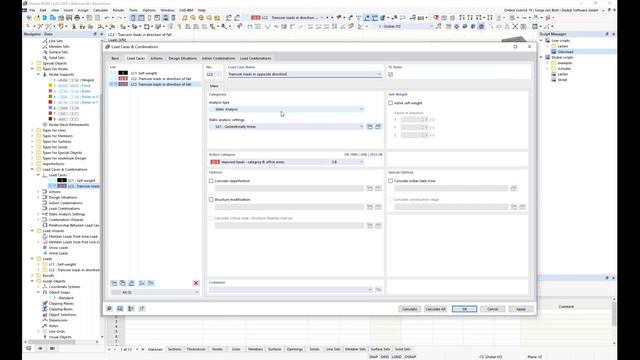
Task: Collapse the Load Wizards navigator node
Action: (x=33, y=231)
